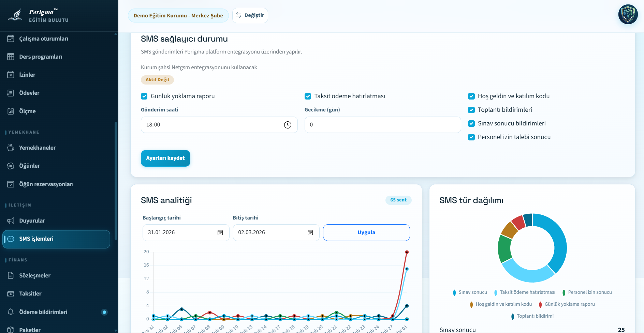Screen dimensions: 644x333
Task: Click the clock icon in Gönderim saati
Action: 288,125
